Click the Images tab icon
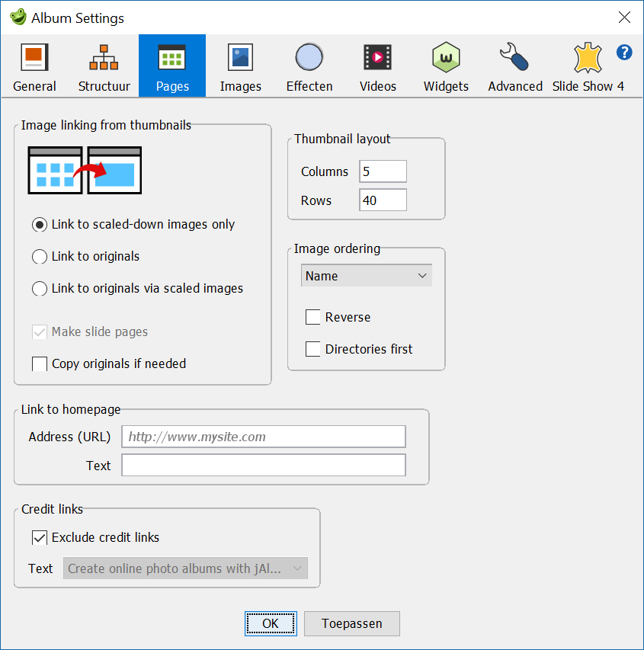Screen dimensions: 644x650 [x=240, y=56]
